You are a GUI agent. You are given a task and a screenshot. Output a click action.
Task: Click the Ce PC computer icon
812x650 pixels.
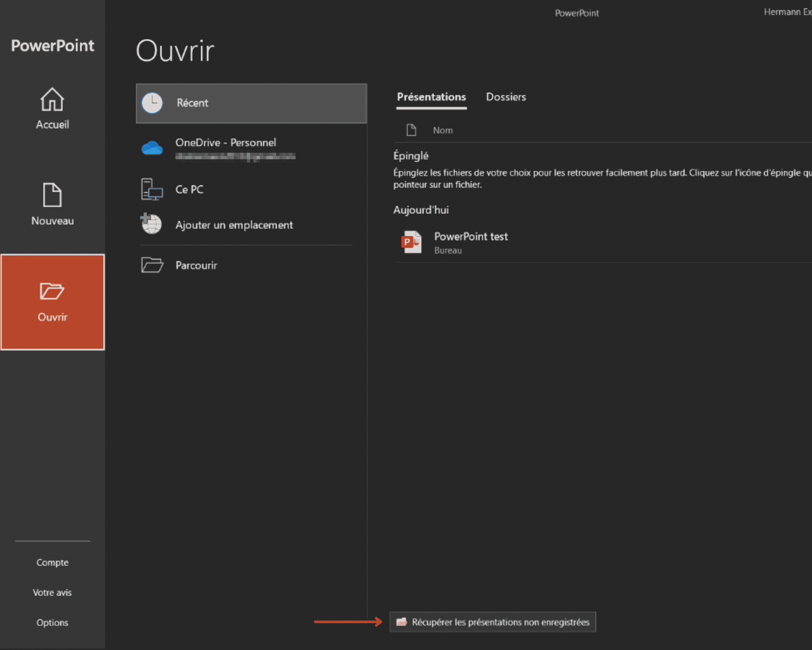coord(152,190)
